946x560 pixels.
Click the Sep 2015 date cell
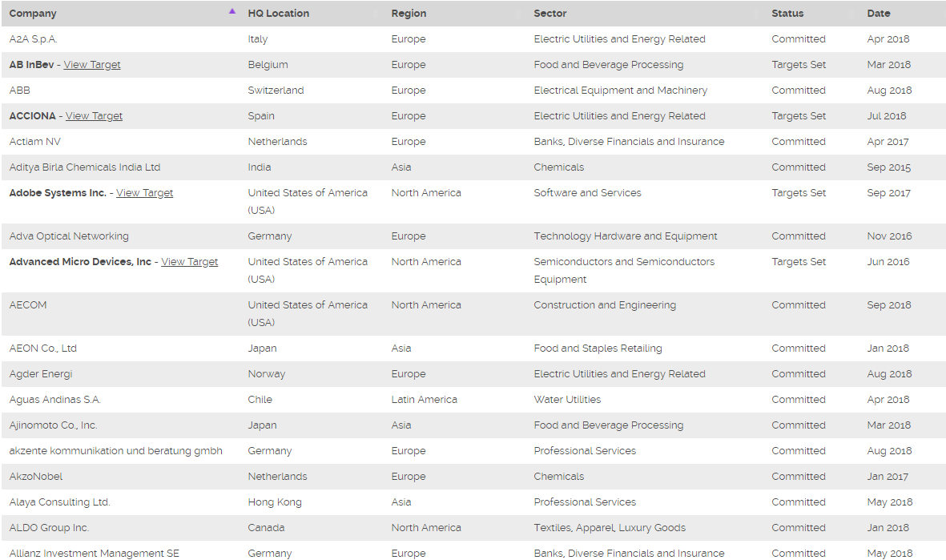[x=888, y=167]
